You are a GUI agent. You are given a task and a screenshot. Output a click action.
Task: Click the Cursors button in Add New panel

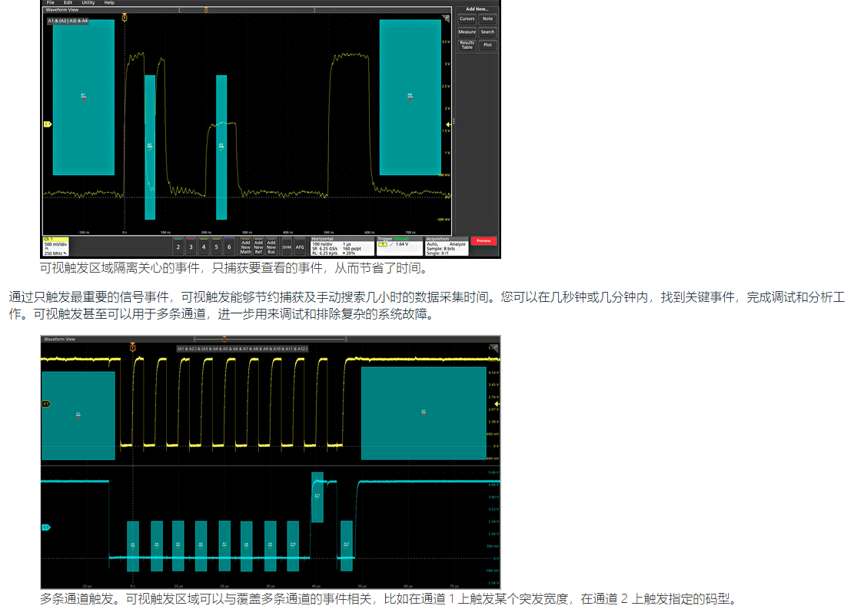click(x=467, y=18)
